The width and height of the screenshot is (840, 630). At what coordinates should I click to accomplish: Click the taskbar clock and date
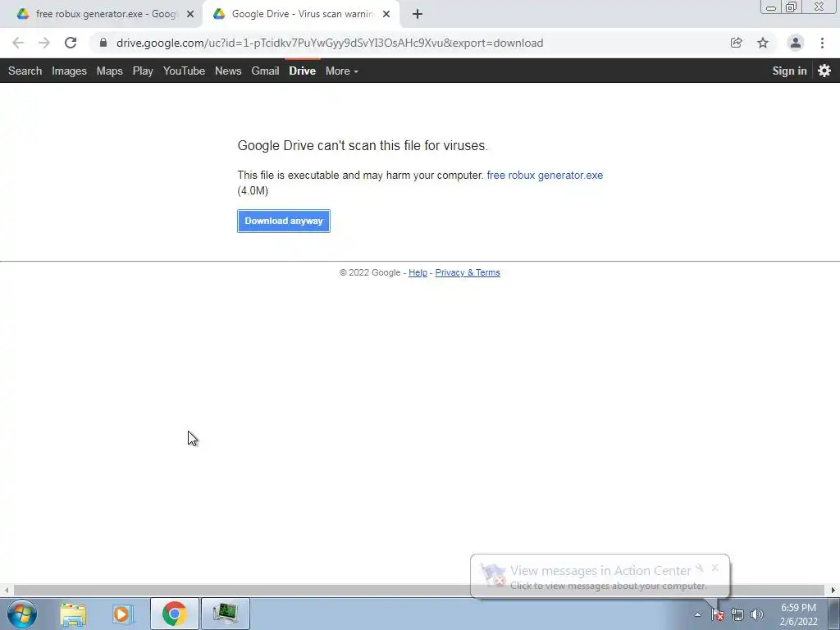798,614
